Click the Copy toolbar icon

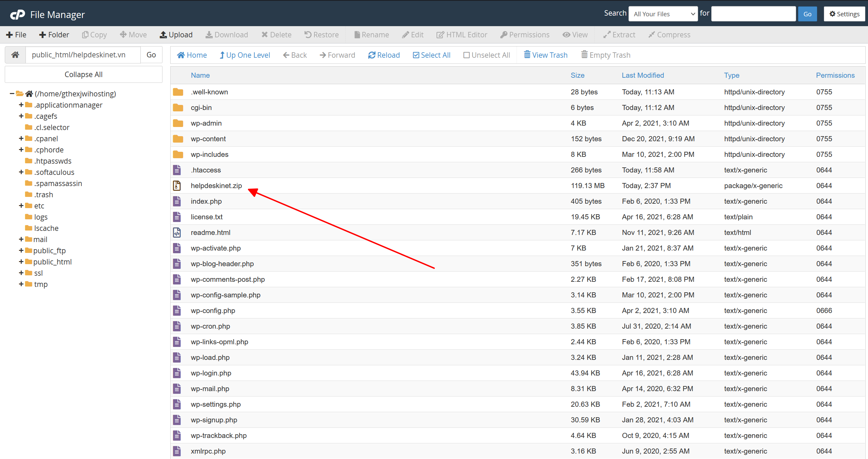pyautogui.click(x=85, y=35)
